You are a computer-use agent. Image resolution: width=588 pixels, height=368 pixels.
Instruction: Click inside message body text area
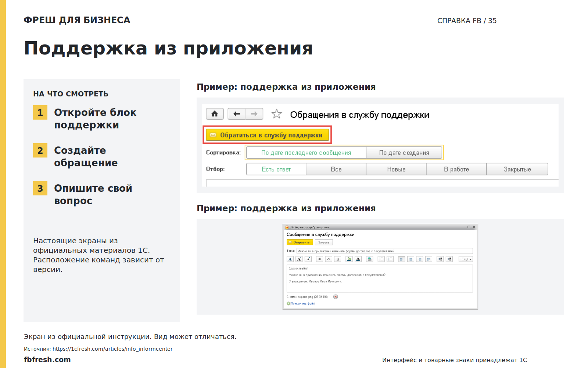[380, 279]
